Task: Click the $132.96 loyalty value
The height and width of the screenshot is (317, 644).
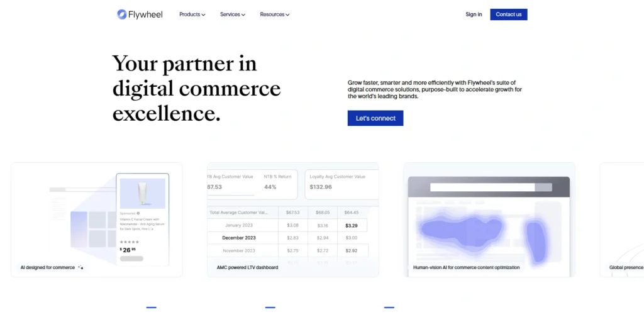Action: (x=321, y=187)
